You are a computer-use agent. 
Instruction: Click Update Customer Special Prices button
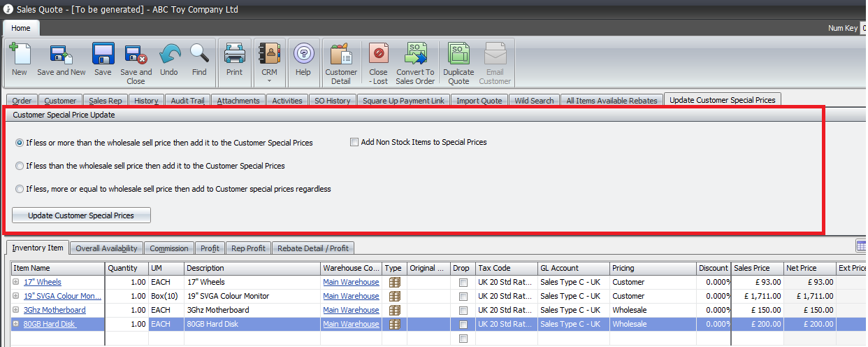(x=81, y=215)
